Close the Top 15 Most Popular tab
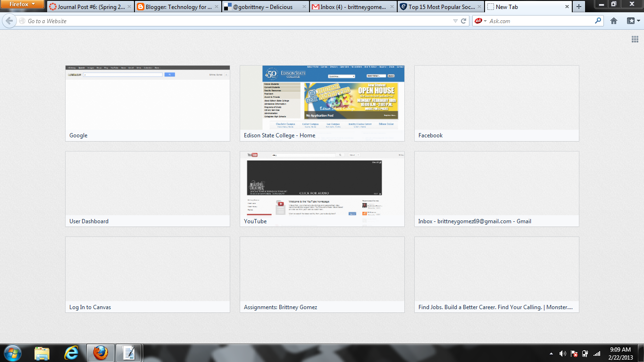 coord(480,7)
